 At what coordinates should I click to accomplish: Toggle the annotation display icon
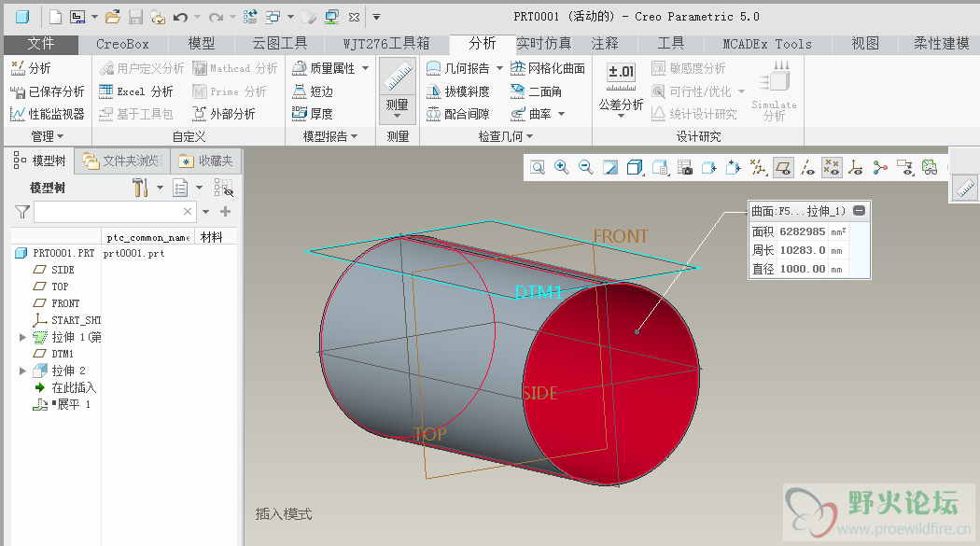pos(905,167)
